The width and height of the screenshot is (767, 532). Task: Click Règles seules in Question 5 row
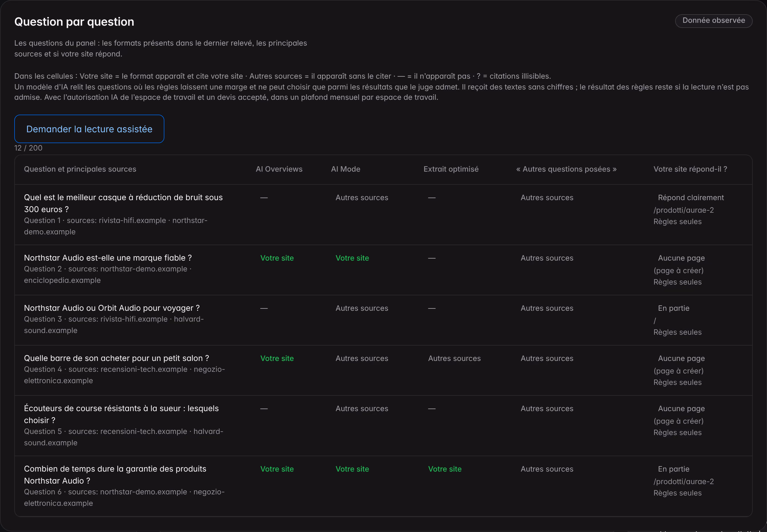click(x=677, y=432)
